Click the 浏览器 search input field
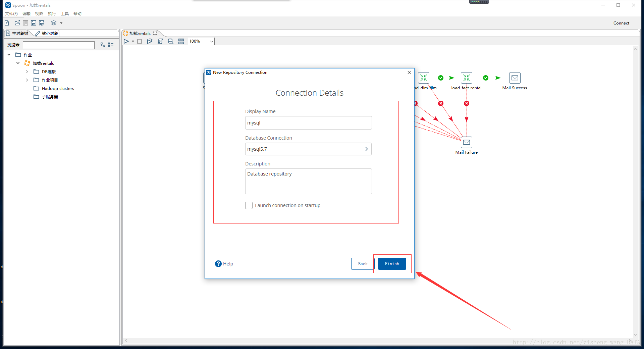The width and height of the screenshot is (644, 349). [x=59, y=45]
